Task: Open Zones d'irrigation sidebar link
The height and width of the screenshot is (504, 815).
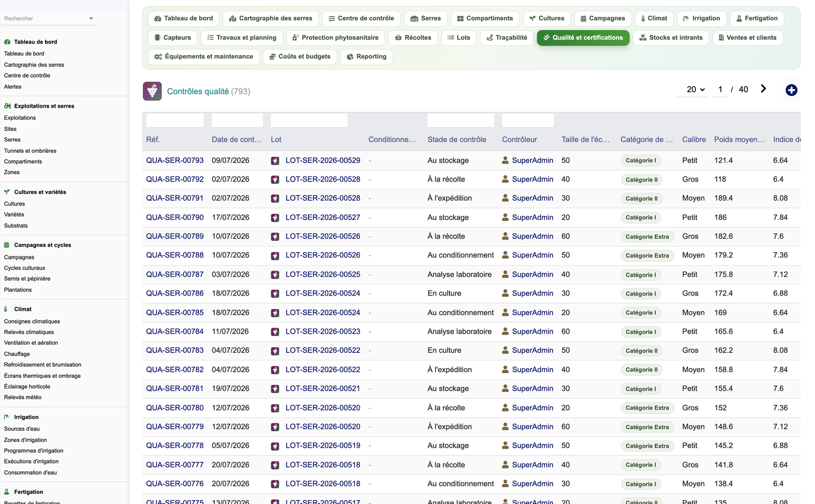Action: coord(25,440)
